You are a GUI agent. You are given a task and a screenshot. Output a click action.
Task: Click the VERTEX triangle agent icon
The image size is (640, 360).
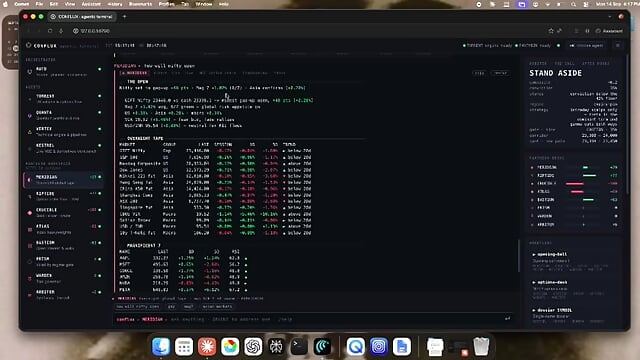point(29,131)
